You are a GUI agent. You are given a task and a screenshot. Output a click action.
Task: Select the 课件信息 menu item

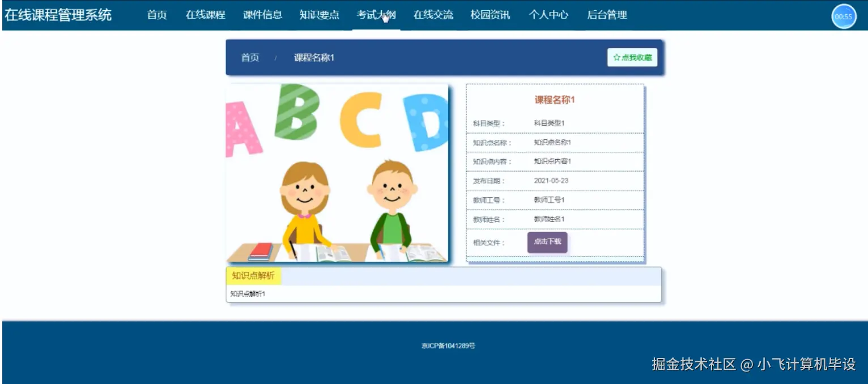point(262,15)
